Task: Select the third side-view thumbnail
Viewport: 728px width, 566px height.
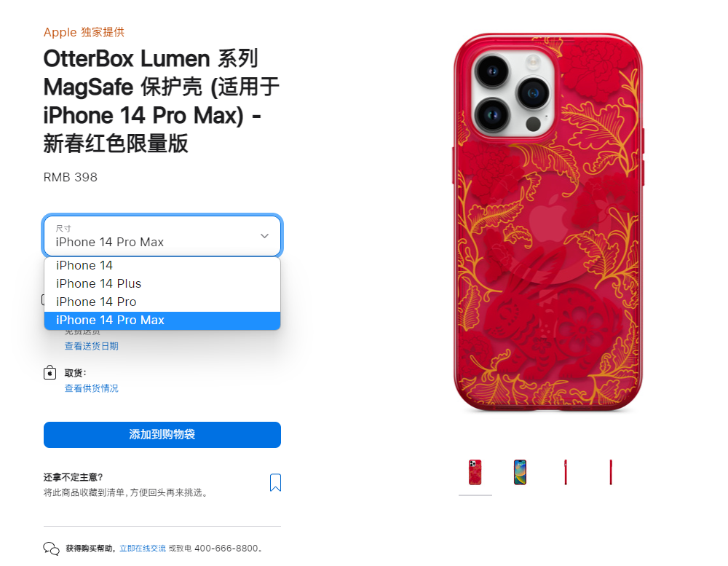Action: tap(566, 472)
